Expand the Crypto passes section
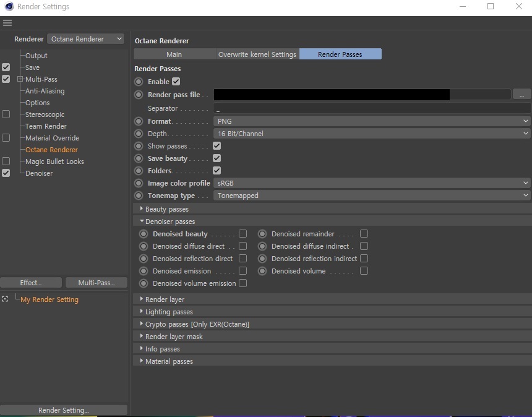This screenshot has width=532, height=417. coord(142,324)
